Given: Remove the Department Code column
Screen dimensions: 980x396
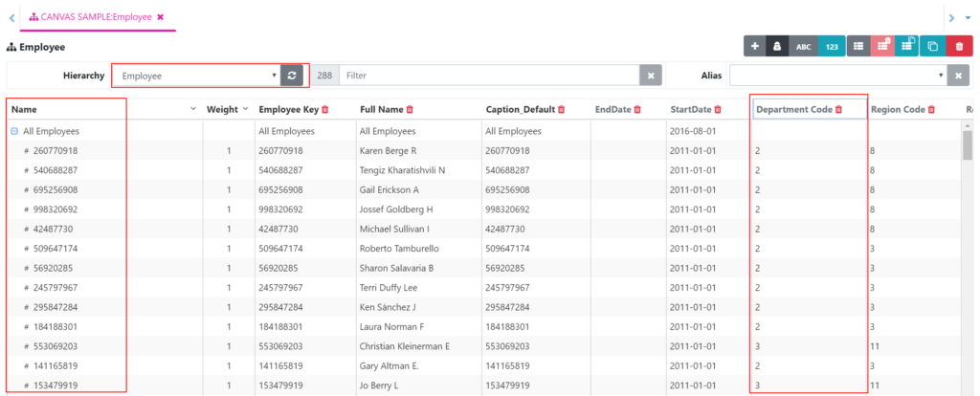Looking at the screenshot, I should (839, 110).
